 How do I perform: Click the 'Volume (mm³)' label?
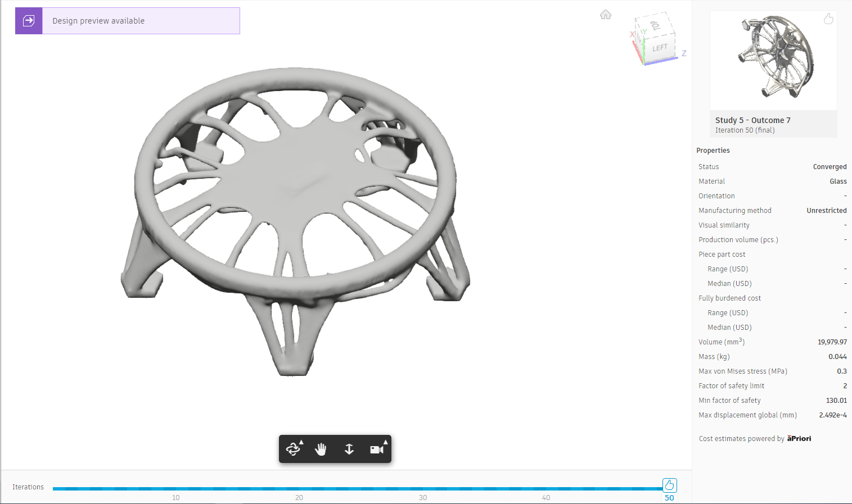click(x=722, y=342)
